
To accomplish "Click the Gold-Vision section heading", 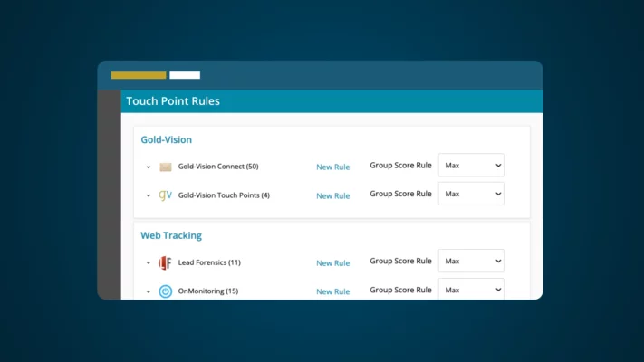I will pos(167,139).
